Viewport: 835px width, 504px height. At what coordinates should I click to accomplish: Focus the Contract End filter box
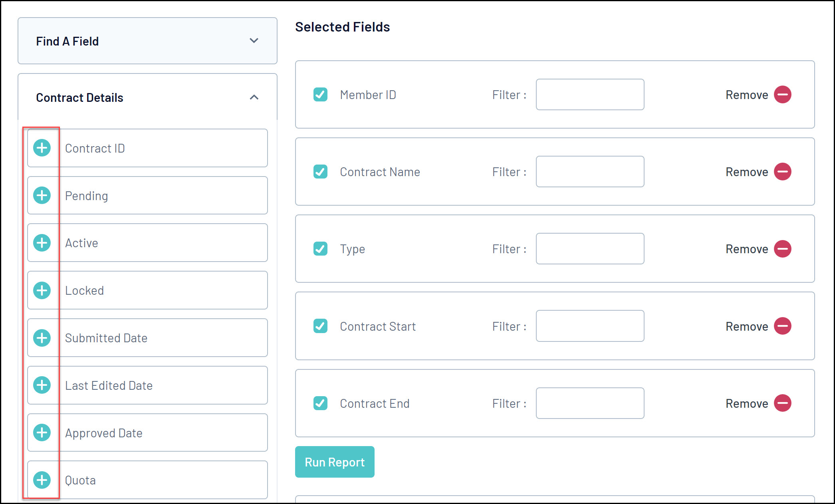pos(589,403)
